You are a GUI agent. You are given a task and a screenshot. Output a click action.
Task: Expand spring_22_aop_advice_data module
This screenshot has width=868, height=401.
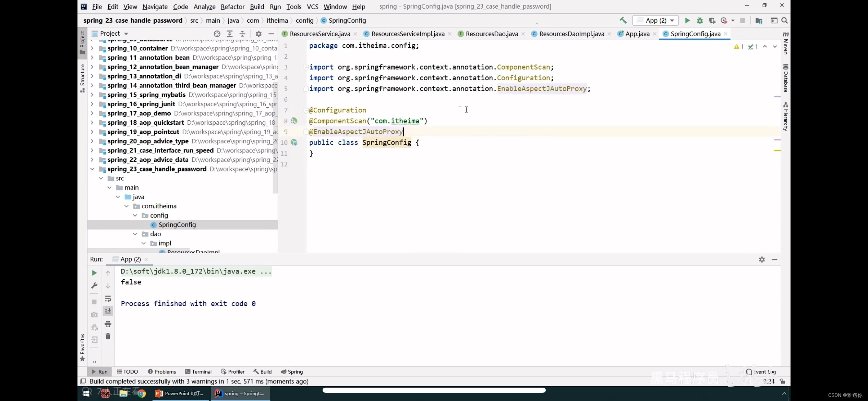click(x=92, y=160)
